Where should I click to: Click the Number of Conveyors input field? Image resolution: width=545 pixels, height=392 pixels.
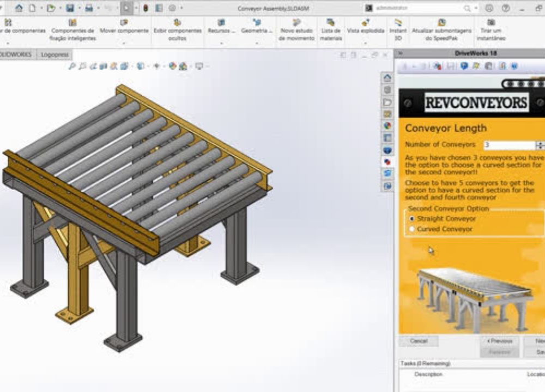click(x=509, y=145)
